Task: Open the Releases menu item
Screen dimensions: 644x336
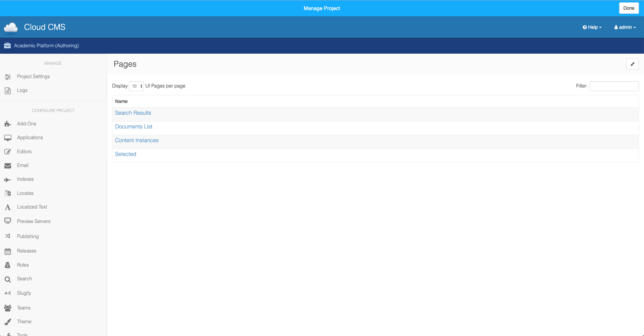Action: tap(27, 251)
